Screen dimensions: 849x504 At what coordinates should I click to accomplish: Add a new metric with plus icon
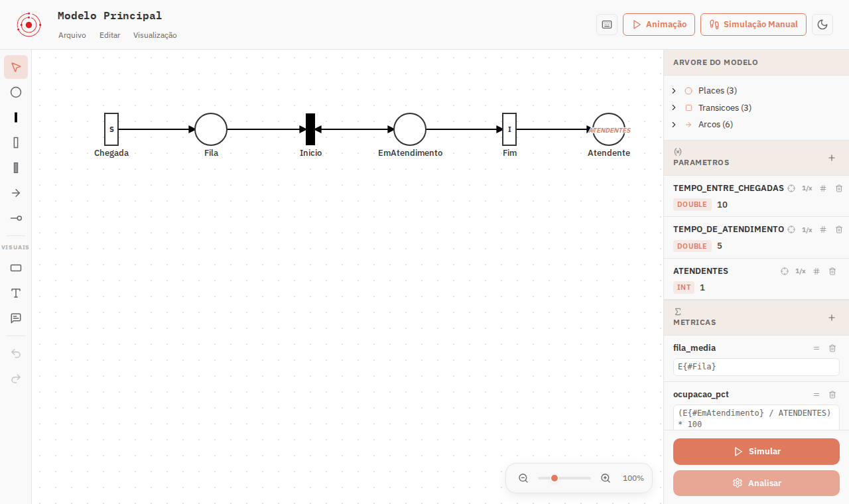pyautogui.click(x=832, y=318)
